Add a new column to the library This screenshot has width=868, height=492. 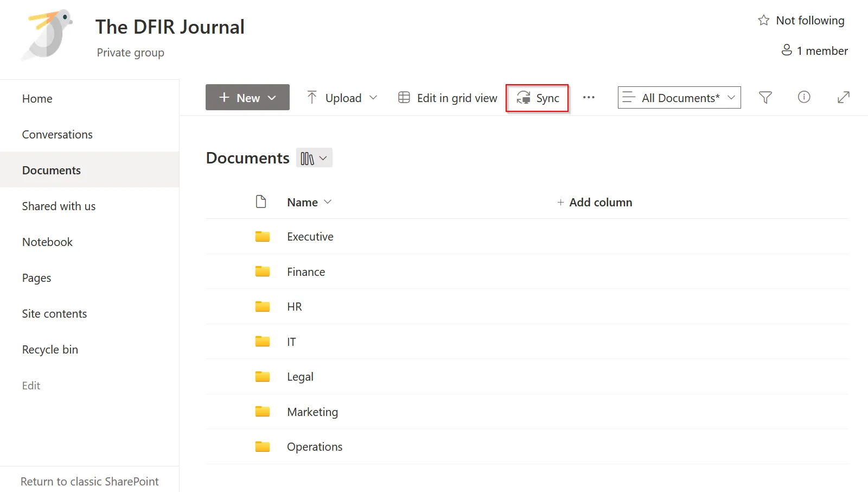[595, 202]
